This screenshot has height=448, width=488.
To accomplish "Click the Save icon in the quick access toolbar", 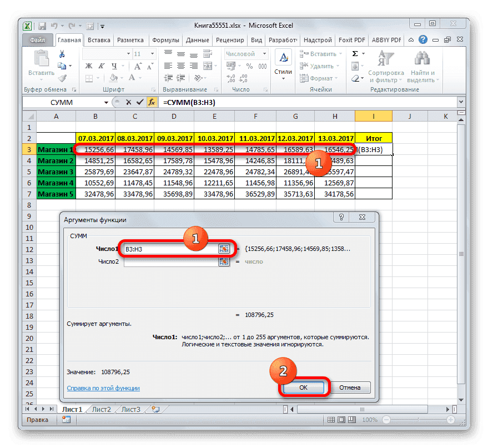I will 41,26.
